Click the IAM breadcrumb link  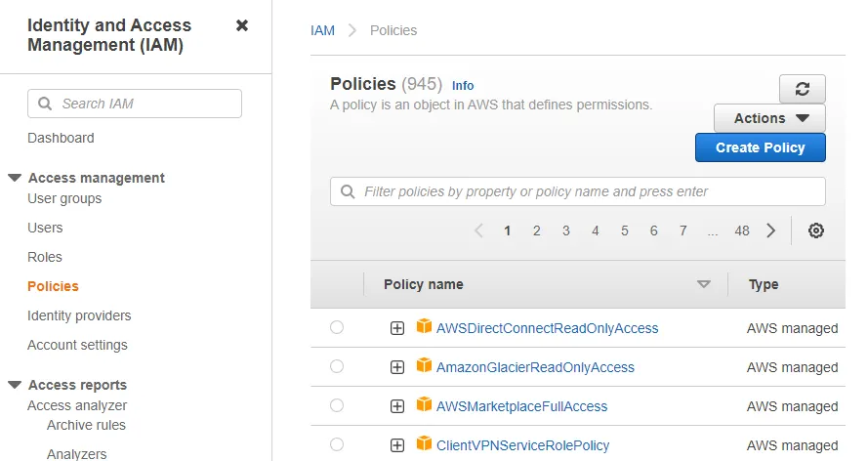point(323,30)
